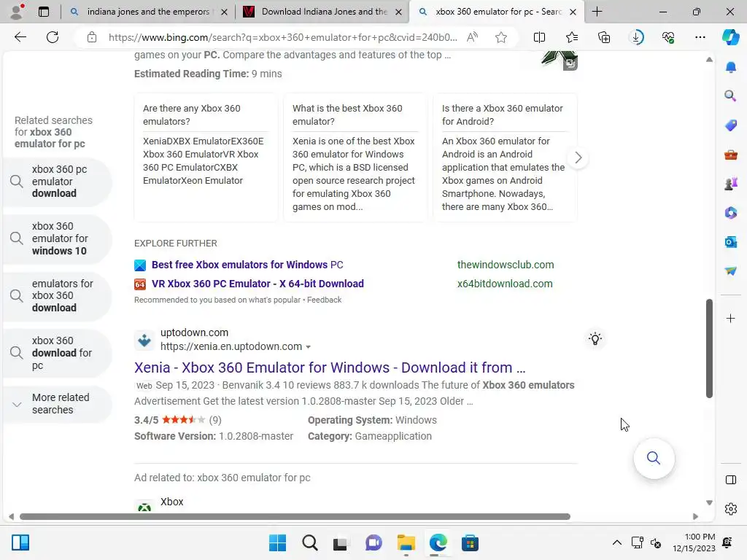Search xbox 360 pc emulator download suggestion
Image resolution: width=747 pixels, height=560 pixels.
57,182
